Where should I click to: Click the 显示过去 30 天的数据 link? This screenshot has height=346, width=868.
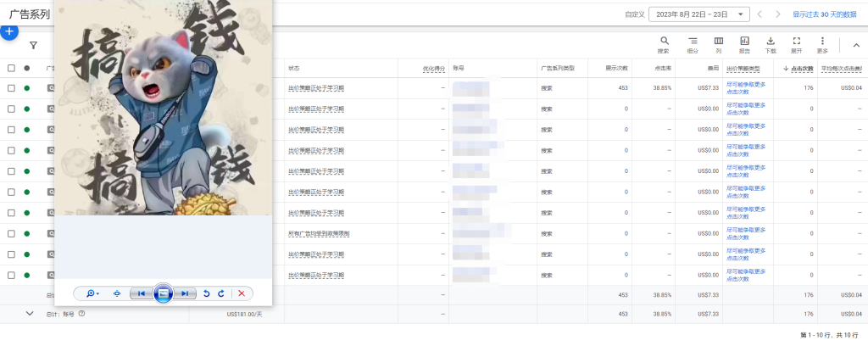pyautogui.click(x=824, y=14)
